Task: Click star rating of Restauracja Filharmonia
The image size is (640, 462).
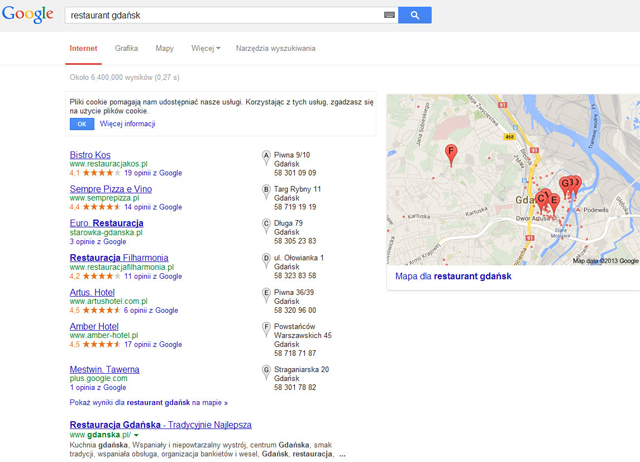Action: click(102, 276)
